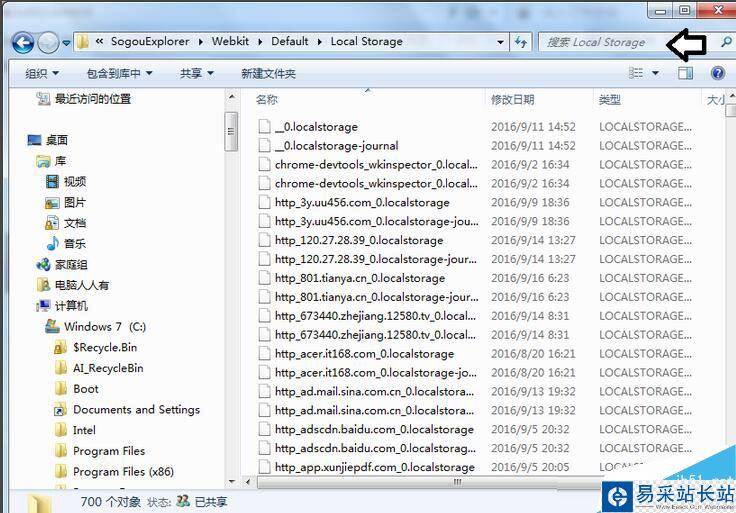
Task: Select http_app.xunjiepdf.com_0.localstorage file icon
Action: pos(265,467)
